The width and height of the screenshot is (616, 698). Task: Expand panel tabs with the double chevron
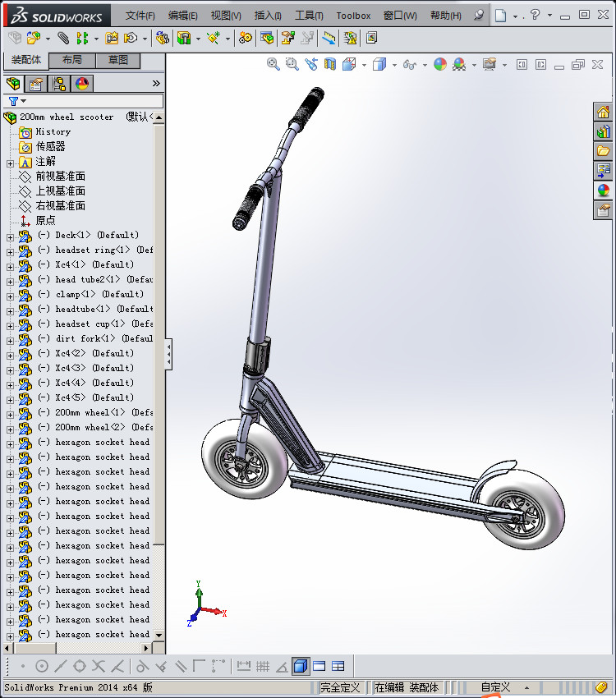coord(156,83)
